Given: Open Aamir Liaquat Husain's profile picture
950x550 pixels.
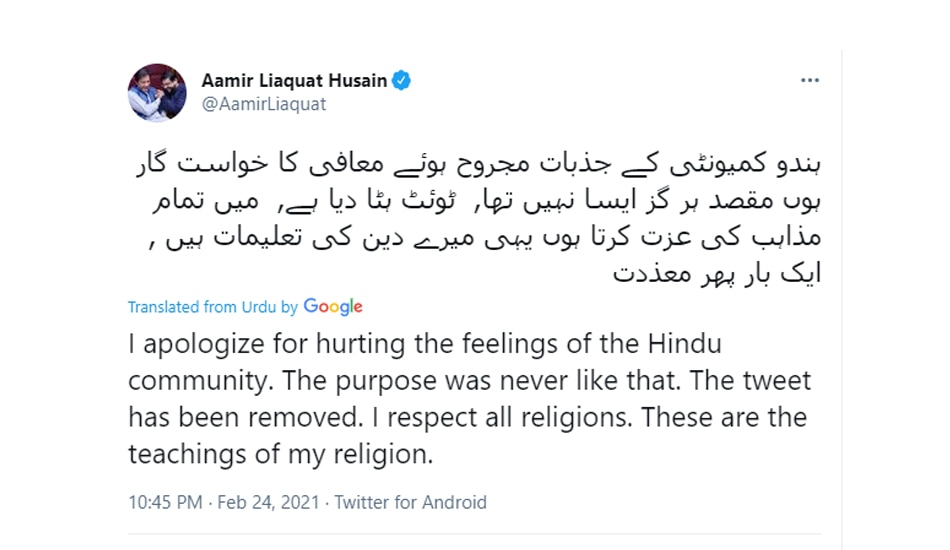Looking at the screenshot, I should pos(157,93).
